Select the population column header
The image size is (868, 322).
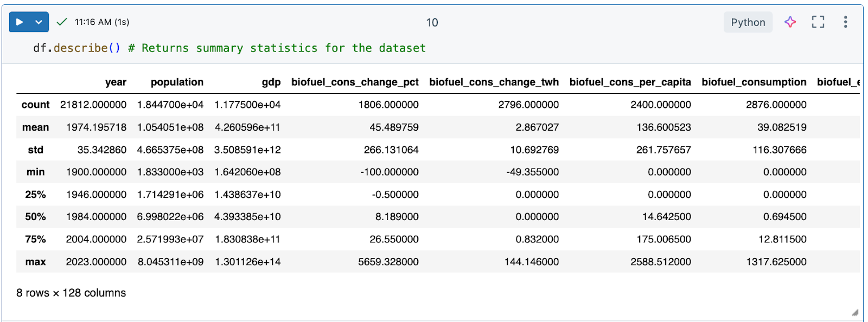tap(177, 82)
